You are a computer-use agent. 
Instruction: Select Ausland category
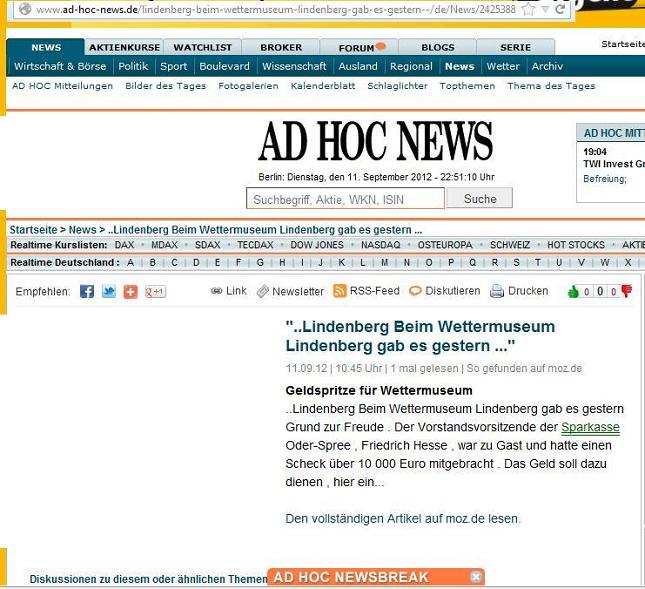click(x=358, y=66)
